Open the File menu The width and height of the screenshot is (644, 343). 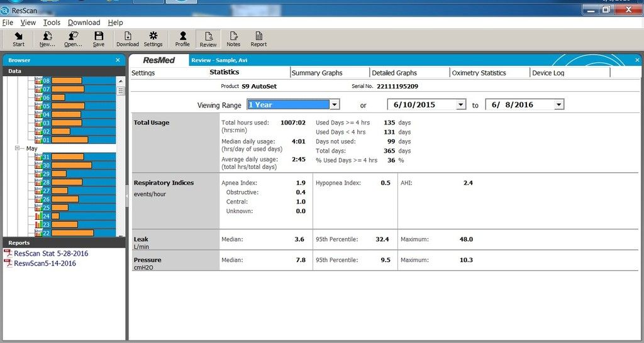pyautogui.click(x=8, y=23)
